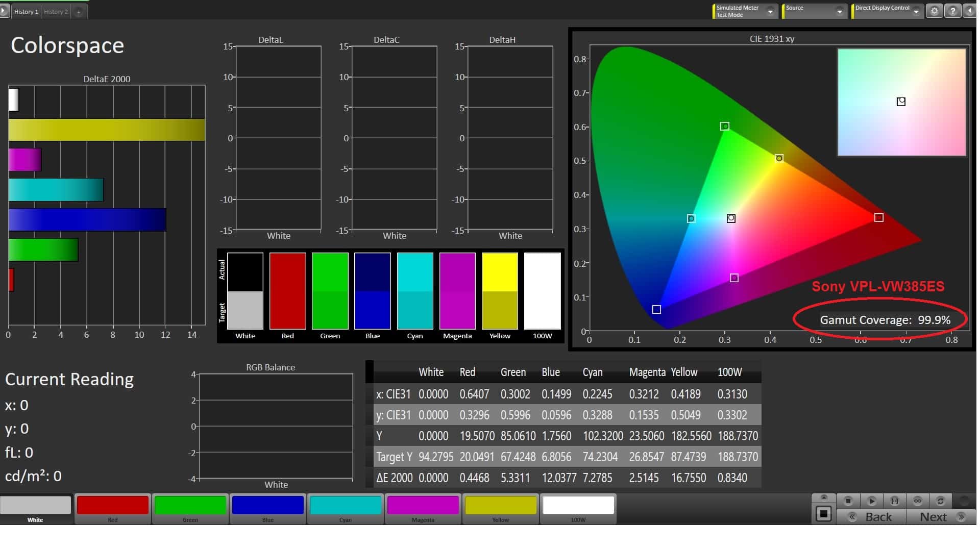Click the cd/m²: 0 reading
Screen dimensions: 980x551
coord(33,476)
